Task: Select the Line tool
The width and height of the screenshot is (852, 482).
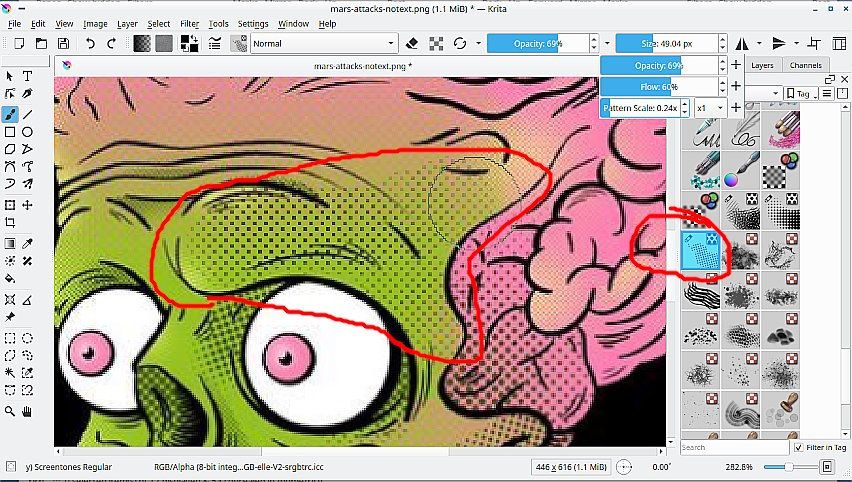Action: pos(27,114)
